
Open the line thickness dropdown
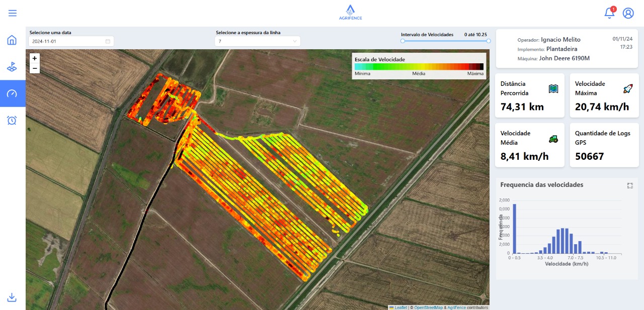click(x=257, y=41)
